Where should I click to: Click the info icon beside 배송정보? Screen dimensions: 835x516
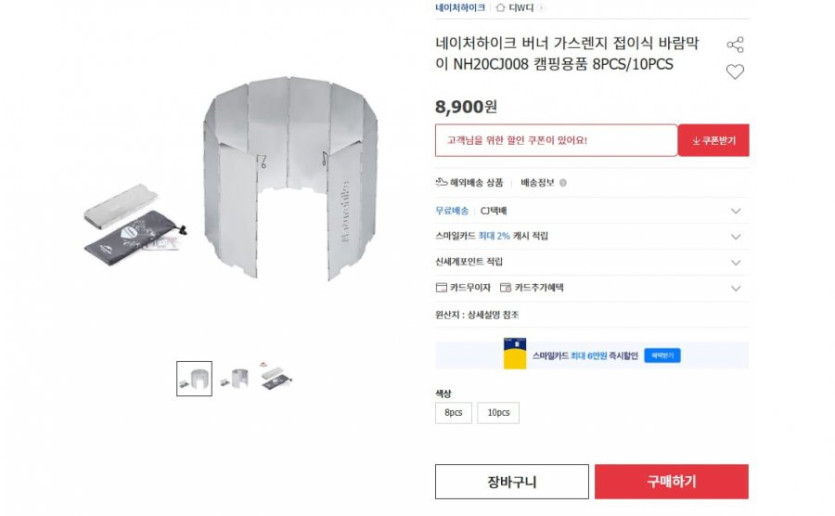click(563, 183)
